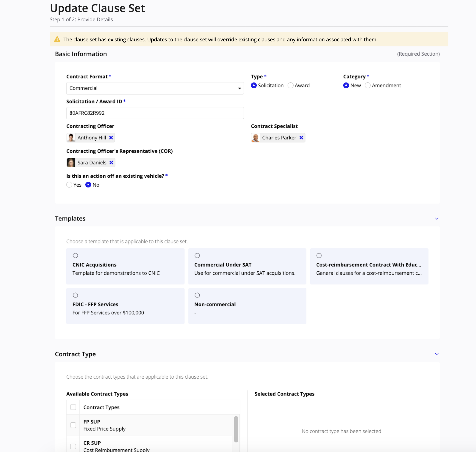Screen dimensions: 476x452
Task: Pick the Cost-reimbursement Contract template radio
Action: pos(319,255)
